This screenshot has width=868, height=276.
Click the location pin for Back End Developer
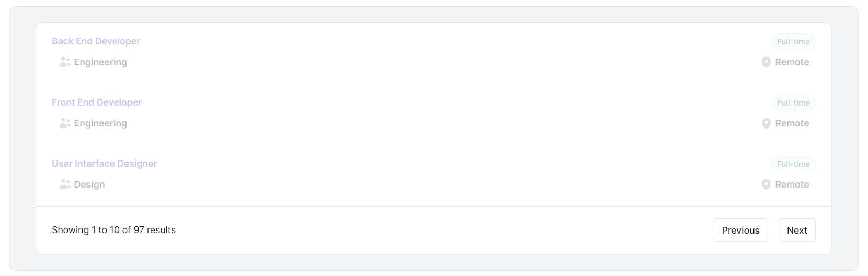[766, 62]
